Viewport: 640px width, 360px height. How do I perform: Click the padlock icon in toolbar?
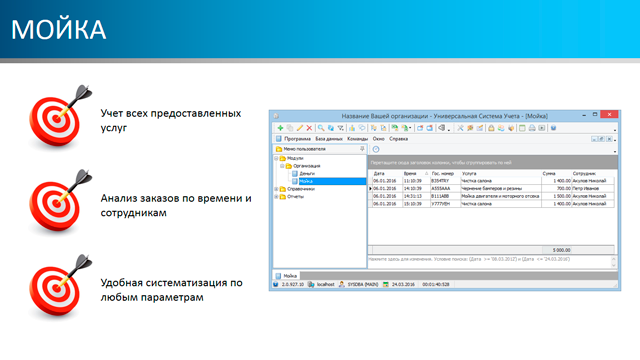point(491,128)
